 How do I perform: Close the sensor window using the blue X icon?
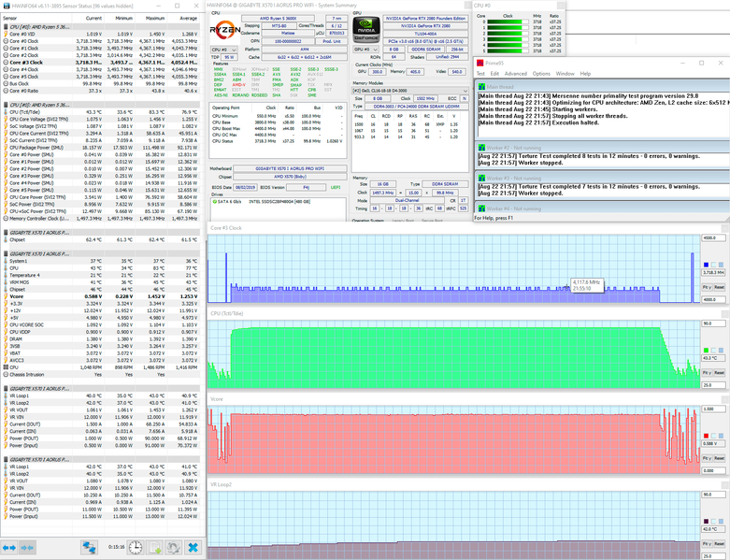coord(193,548)
